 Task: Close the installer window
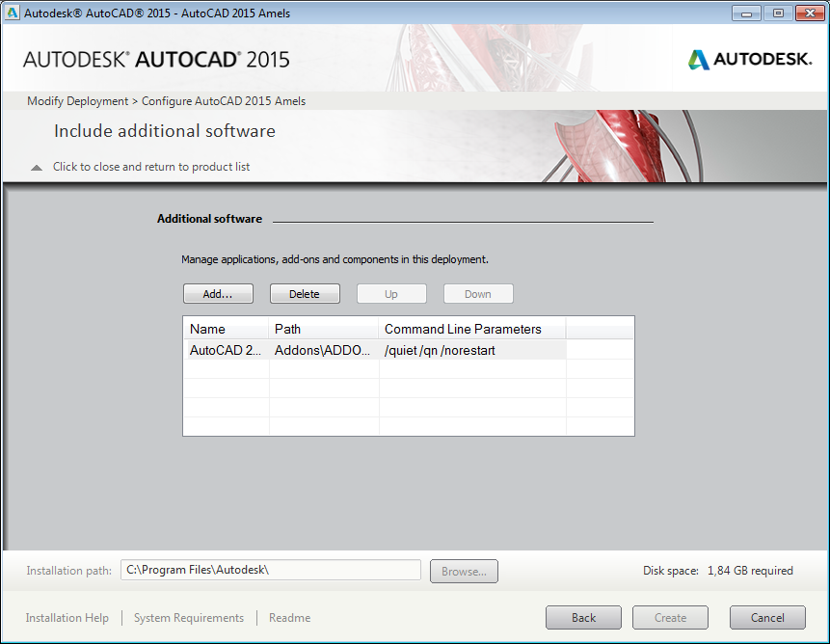pyautogui.click(x=810, y=13)
